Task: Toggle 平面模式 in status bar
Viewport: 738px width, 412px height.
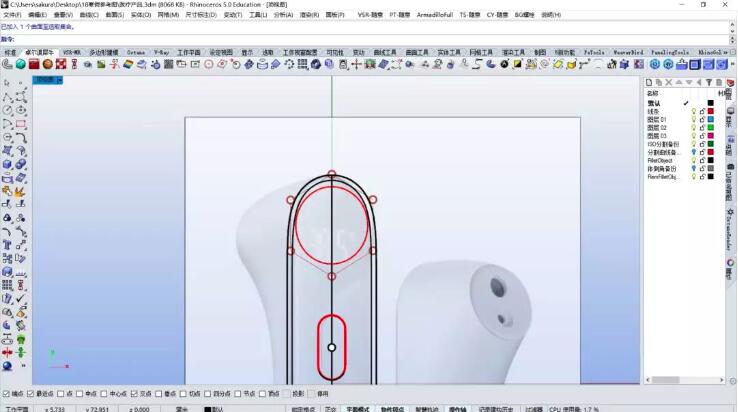Action: 358,409
